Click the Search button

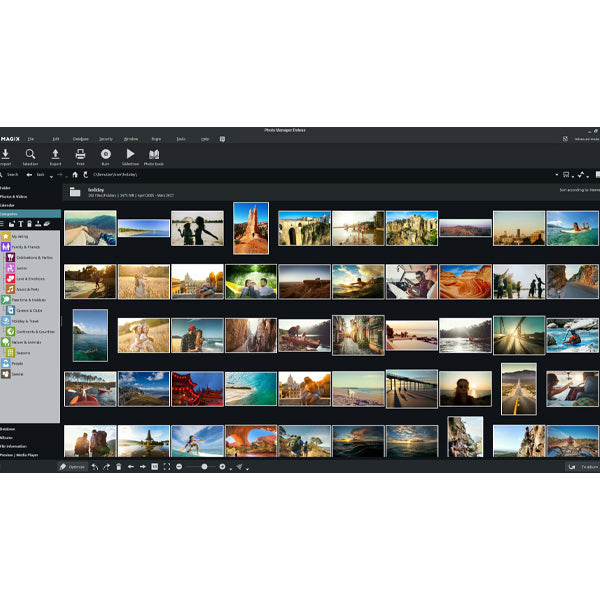(9, 175)
